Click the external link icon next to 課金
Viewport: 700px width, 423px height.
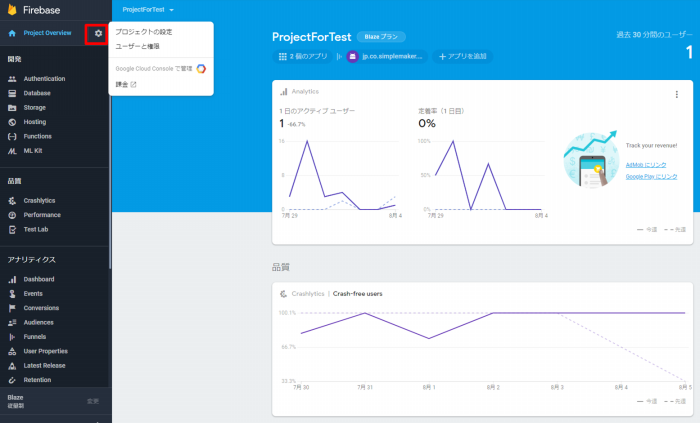coord(133,84)
